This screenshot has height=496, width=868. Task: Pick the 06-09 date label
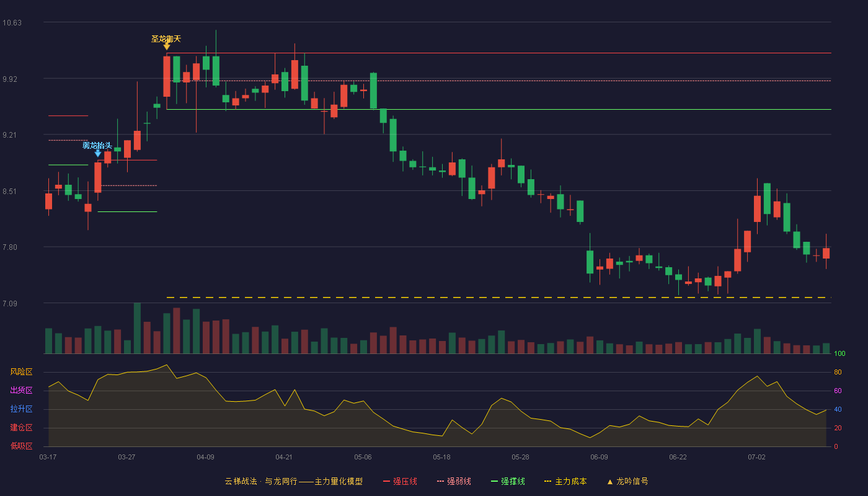click(x=599, y=457)
